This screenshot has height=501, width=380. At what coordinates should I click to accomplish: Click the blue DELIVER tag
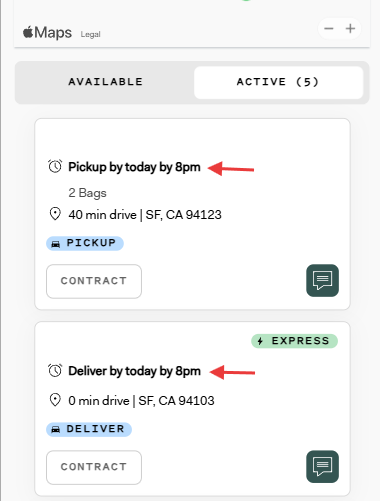(89, 429)
